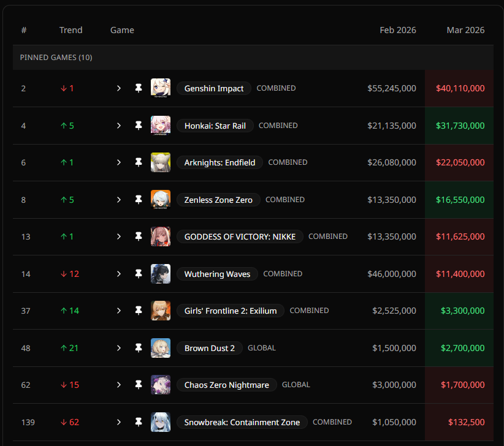Screen dimensions: 504x446
Task: Expand Arknights: Endfield row chevron
Action: pyautogui.click(x=119, y=162)
